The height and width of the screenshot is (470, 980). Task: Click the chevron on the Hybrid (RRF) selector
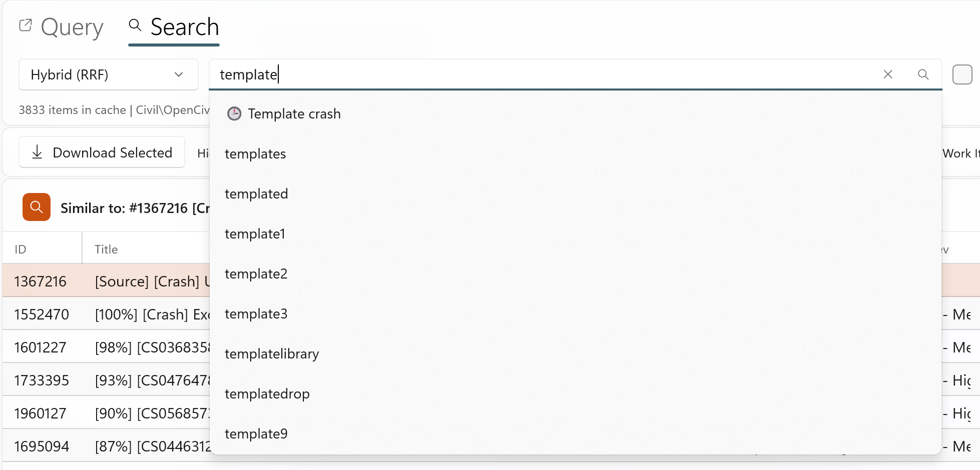[x=179, y=74]
